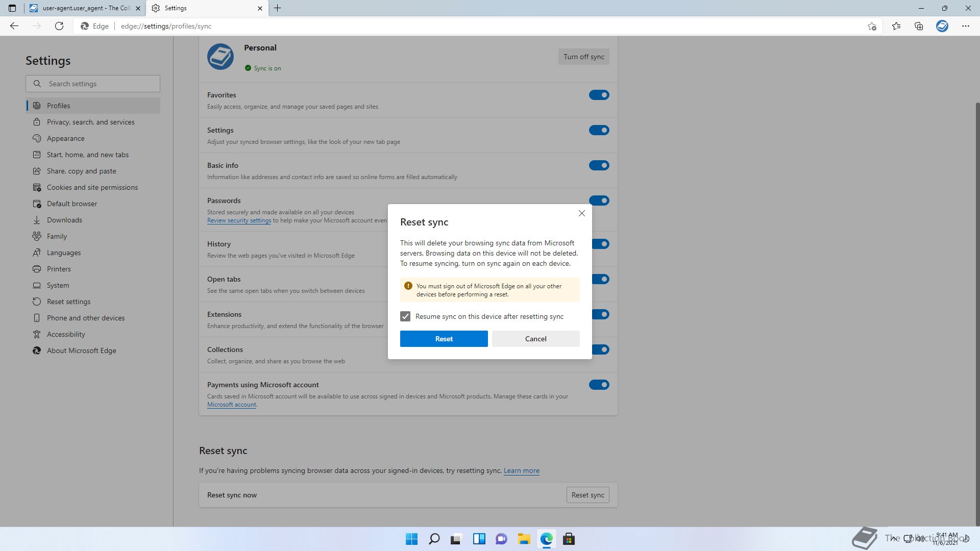
Task: Open Task View in taskbar
Action: click(x=456, y=539)
